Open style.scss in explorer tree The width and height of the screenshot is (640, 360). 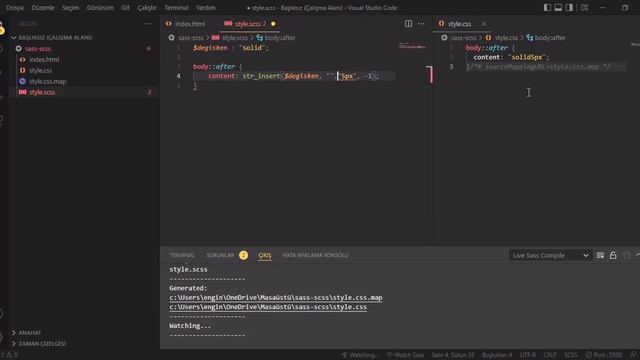[x=42, y=92]
